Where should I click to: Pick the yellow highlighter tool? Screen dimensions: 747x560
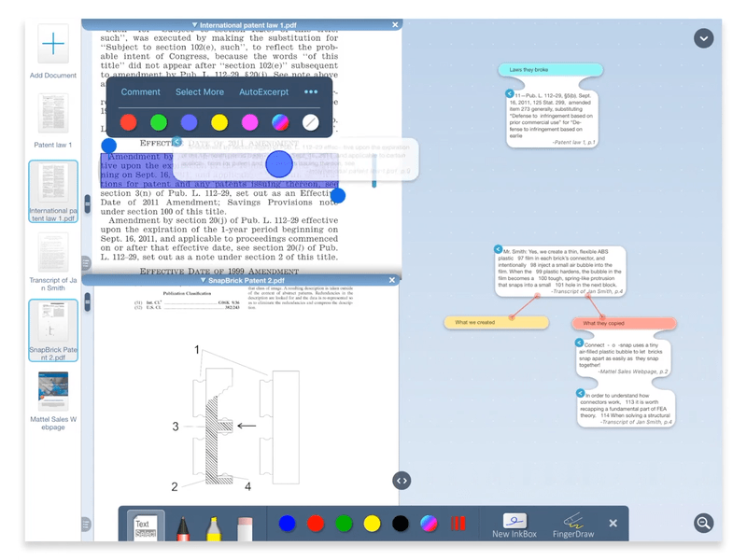(x=214, y=527)
